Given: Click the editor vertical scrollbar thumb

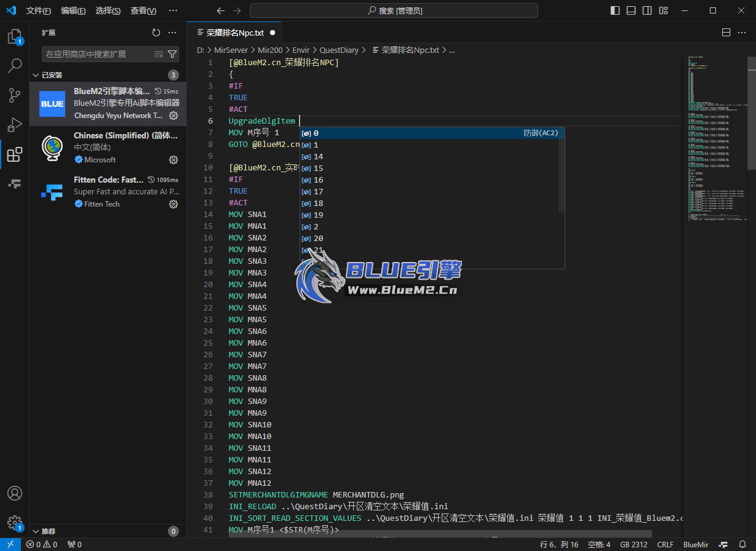Looking at the screenshot, I should coord(751,112).
